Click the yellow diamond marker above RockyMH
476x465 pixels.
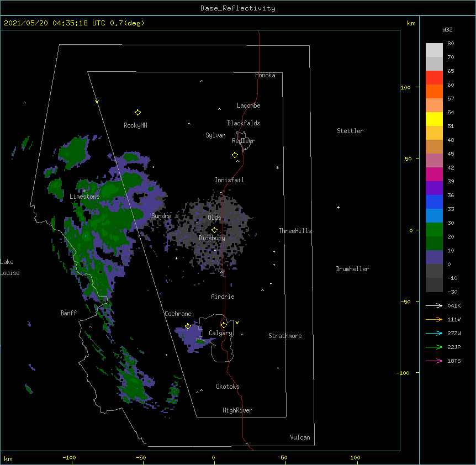coord(137,113)
